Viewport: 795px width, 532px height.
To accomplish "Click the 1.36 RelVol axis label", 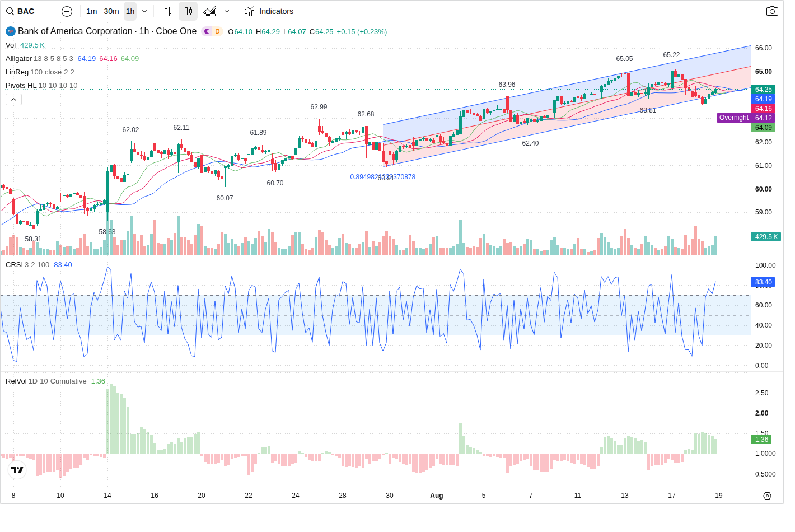I will [761, 440].
